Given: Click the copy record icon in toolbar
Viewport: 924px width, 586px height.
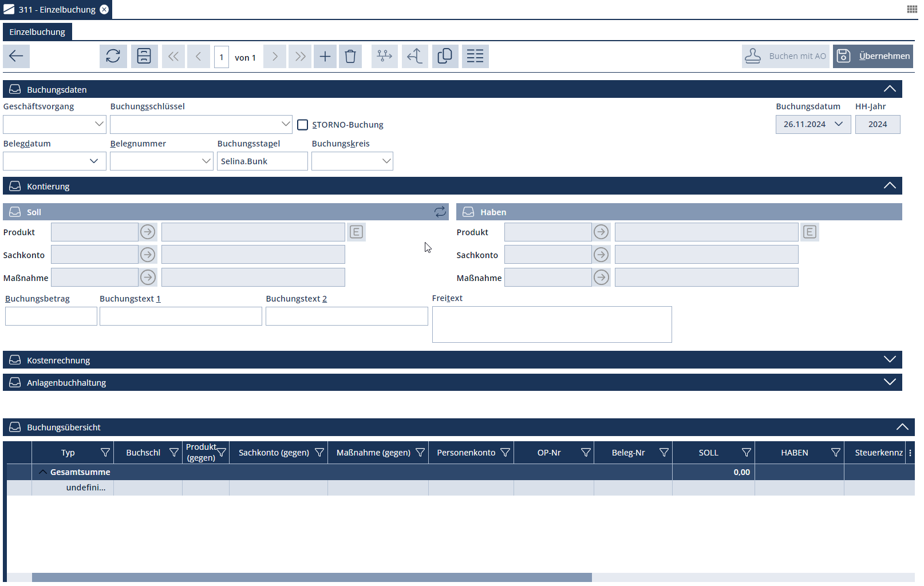Looking at the screenshot, I should point(445,56).
